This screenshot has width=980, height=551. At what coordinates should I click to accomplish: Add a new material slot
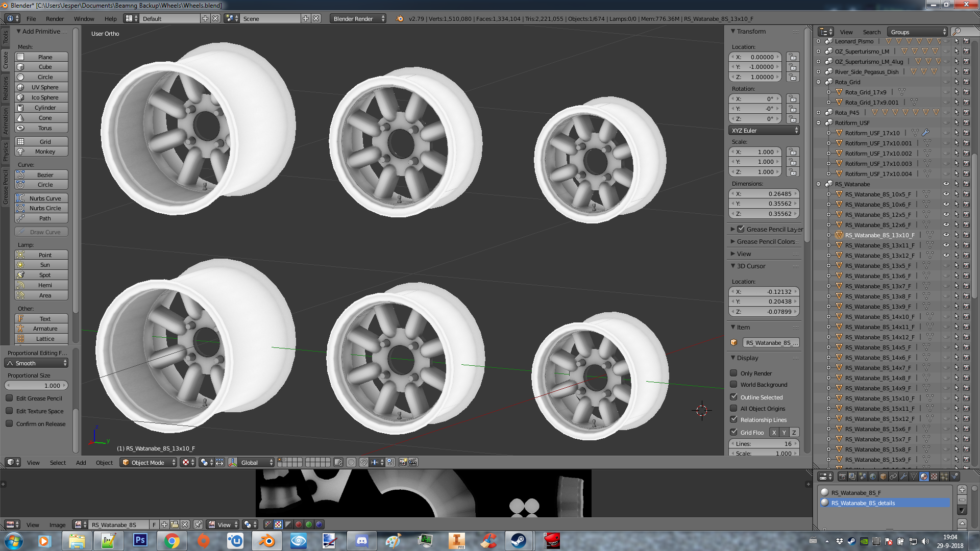click(962, 490)
